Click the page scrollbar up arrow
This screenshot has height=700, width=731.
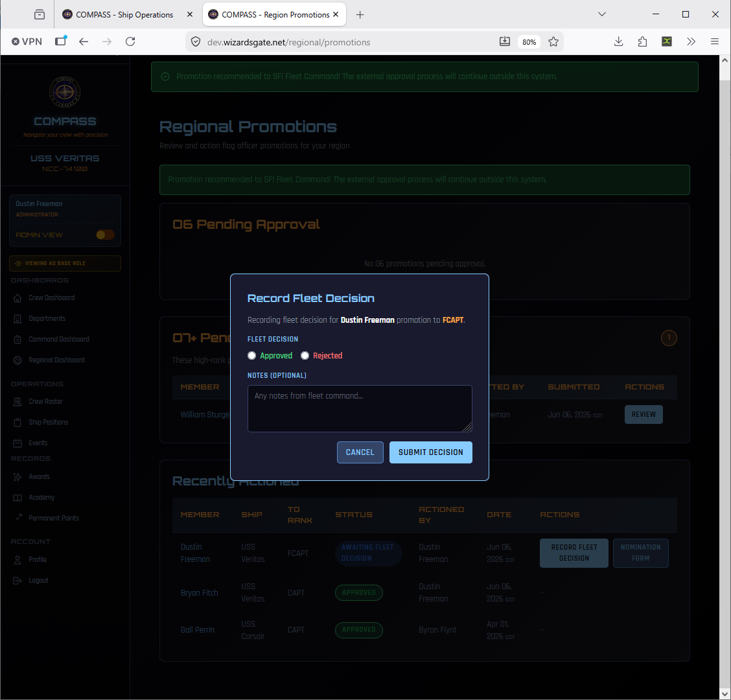[725, 60]
